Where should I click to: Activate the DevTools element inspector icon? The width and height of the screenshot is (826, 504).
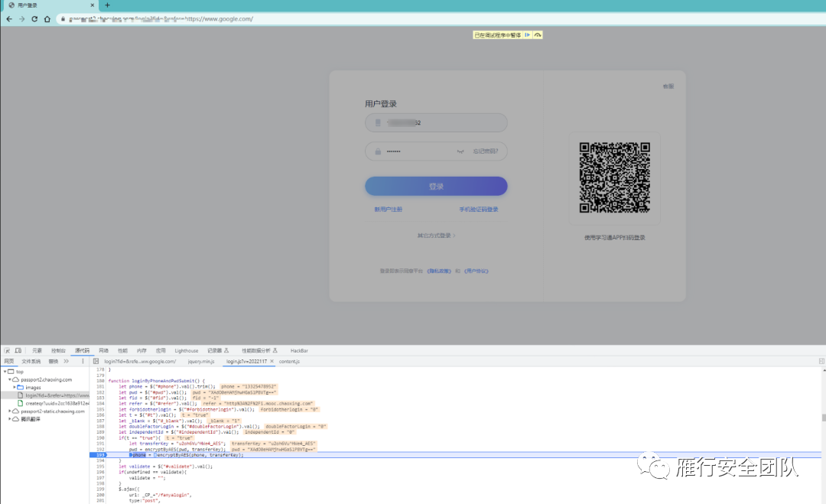tap(8, 350)
